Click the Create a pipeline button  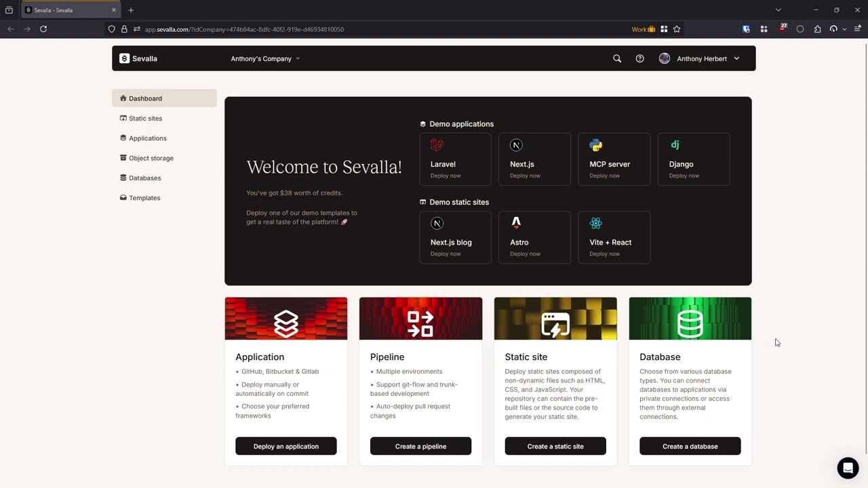420,446
